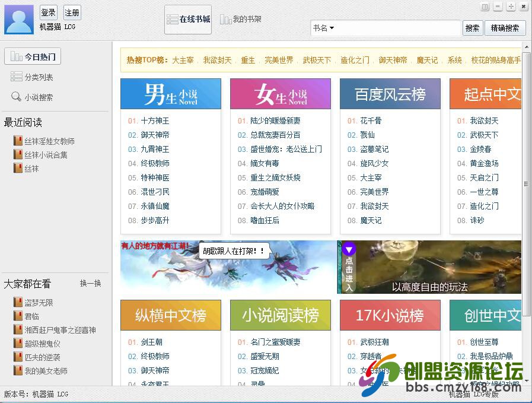Open novel 名门之蜜爱暖妻

click(x=275, y=342)
